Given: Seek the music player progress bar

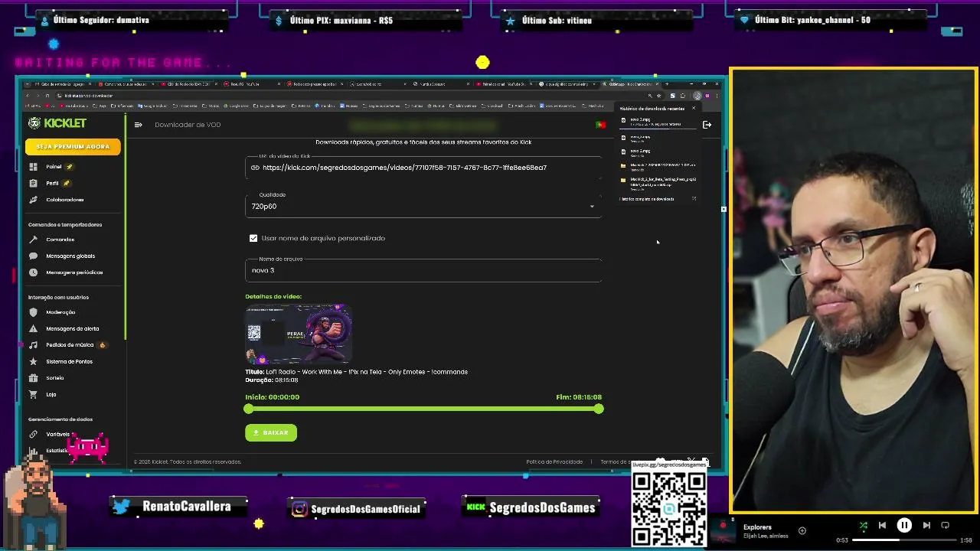Looking at the screenshot, I should tap(904, 540).
